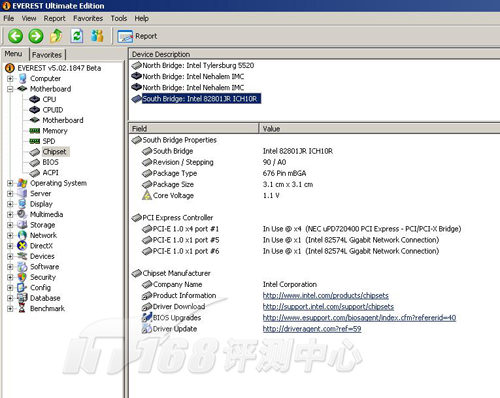Open the View menu
Image resolution: width=500 pixels, height=398 pixels.
(x=29, y=18)
